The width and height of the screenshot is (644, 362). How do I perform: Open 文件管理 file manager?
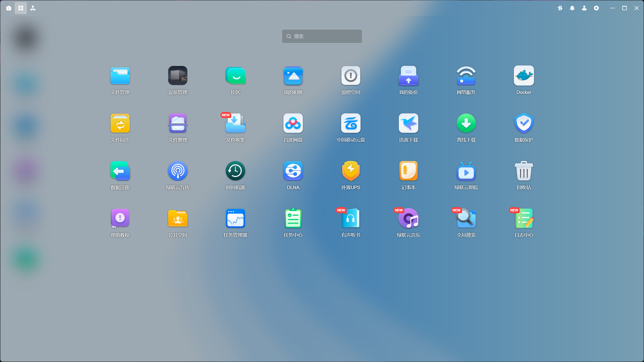coord(120,76)
